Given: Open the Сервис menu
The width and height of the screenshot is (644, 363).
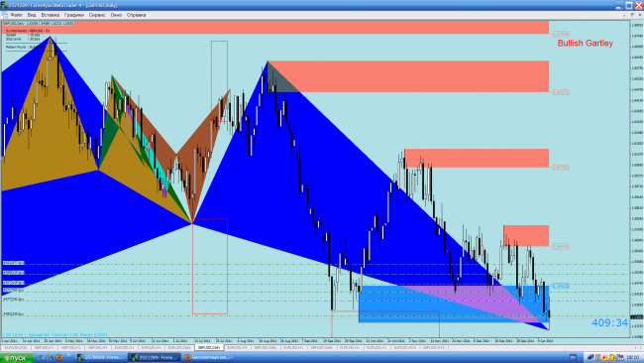Looking at the screenshot, I should coord(97,15).
